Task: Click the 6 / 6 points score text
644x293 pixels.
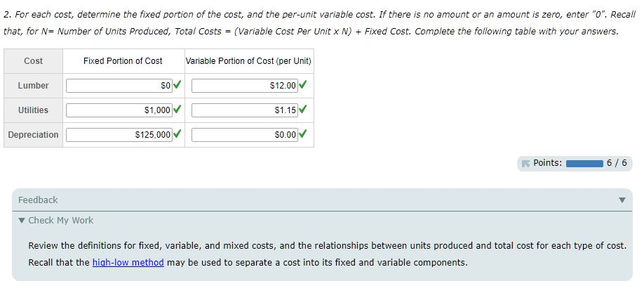Action: 617,163
